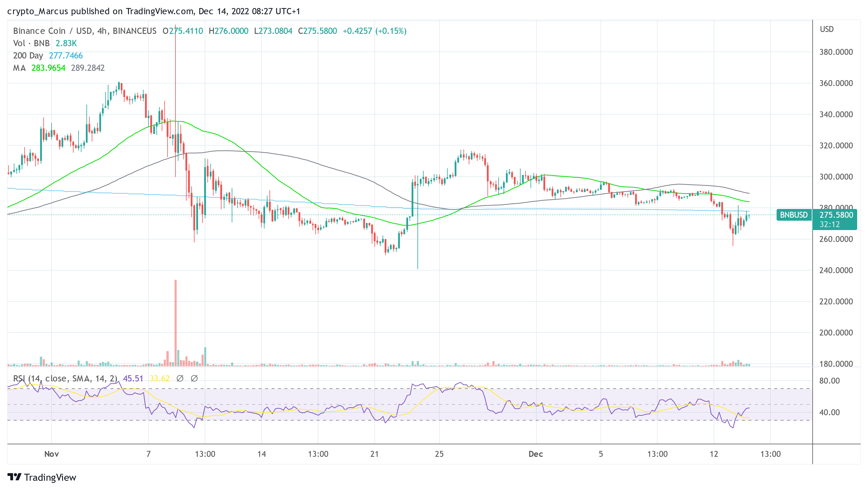Click the 320.0000 price axis label
This screenshot has width=868, height=490.
[836, 146]
